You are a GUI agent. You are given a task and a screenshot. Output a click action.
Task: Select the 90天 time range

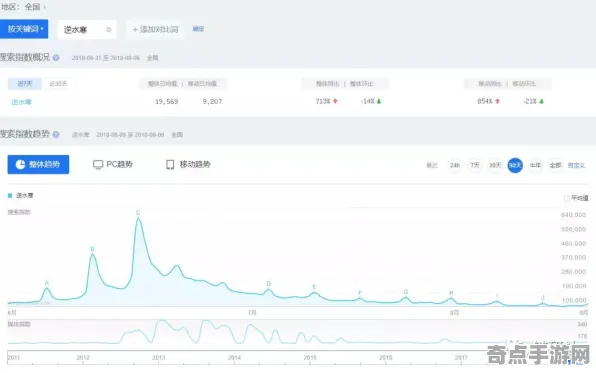click(515, 165)
